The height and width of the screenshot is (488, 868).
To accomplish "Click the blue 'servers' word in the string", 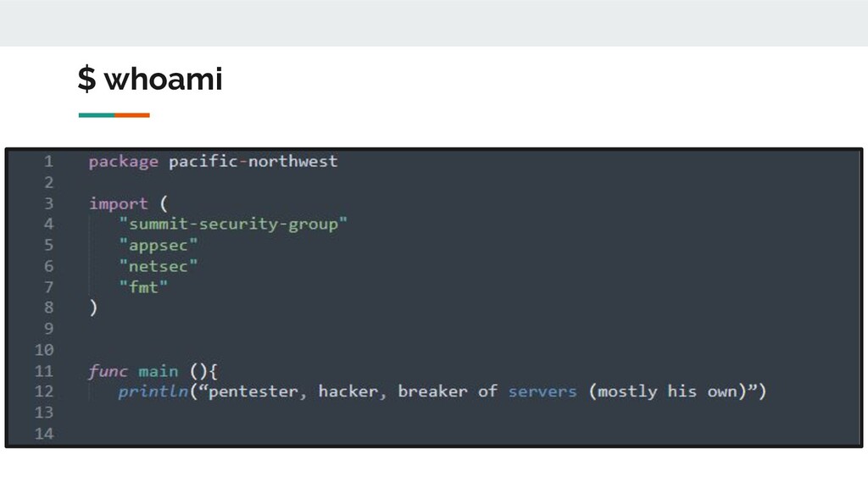I will pos(542,391).
